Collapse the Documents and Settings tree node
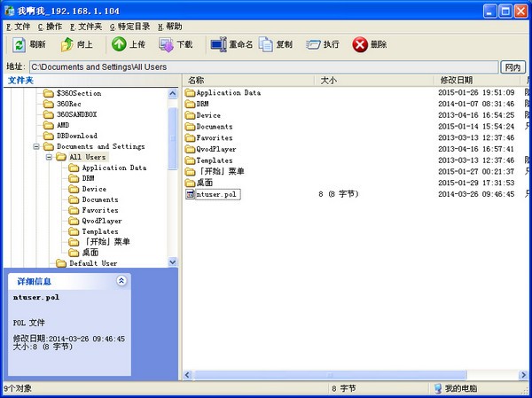This screenshot has height=398, width=532. click(36, 146)
